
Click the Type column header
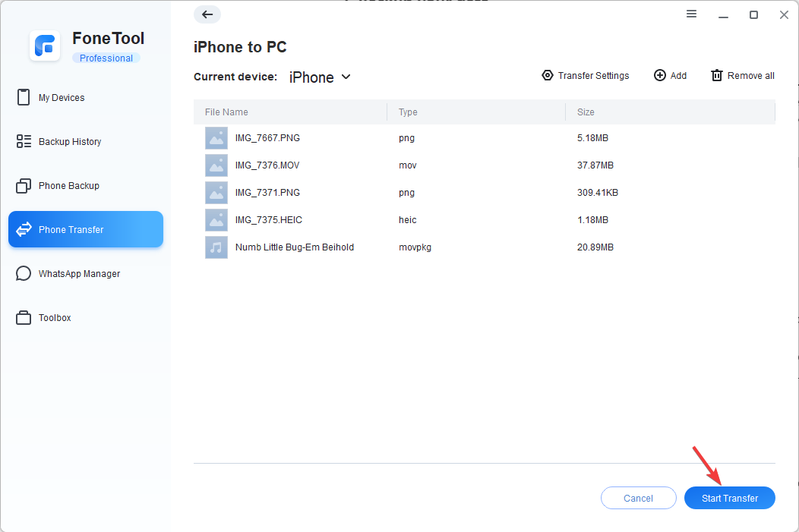[x=408, y=112]
